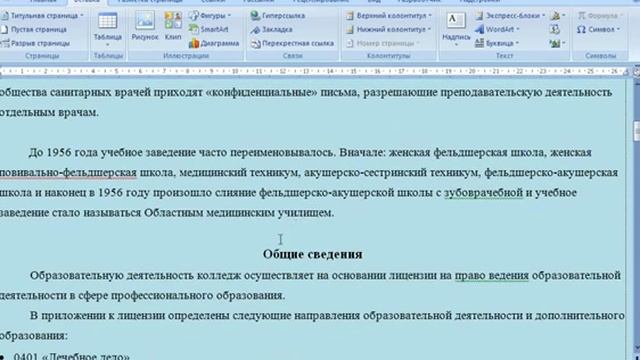Insert a blank page with Пустая страница

(x=34, y=29)
